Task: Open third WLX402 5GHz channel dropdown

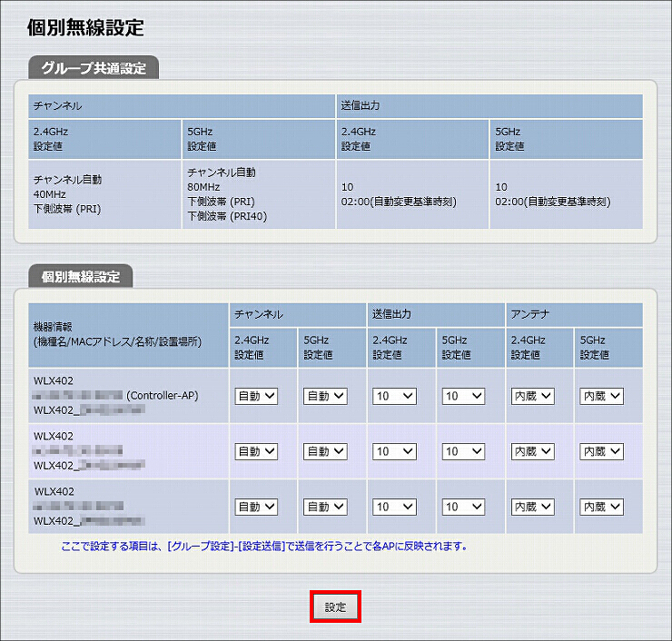Action: point(325,507)
